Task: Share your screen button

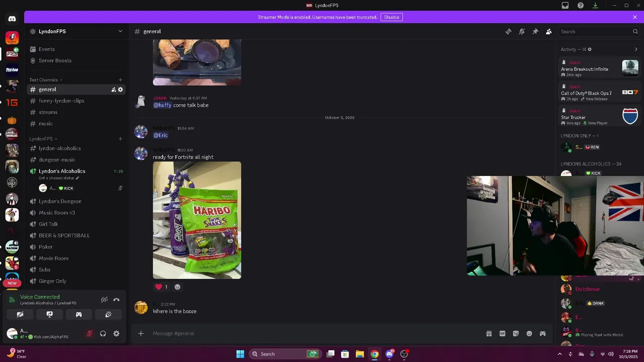Action: (49, 314)
